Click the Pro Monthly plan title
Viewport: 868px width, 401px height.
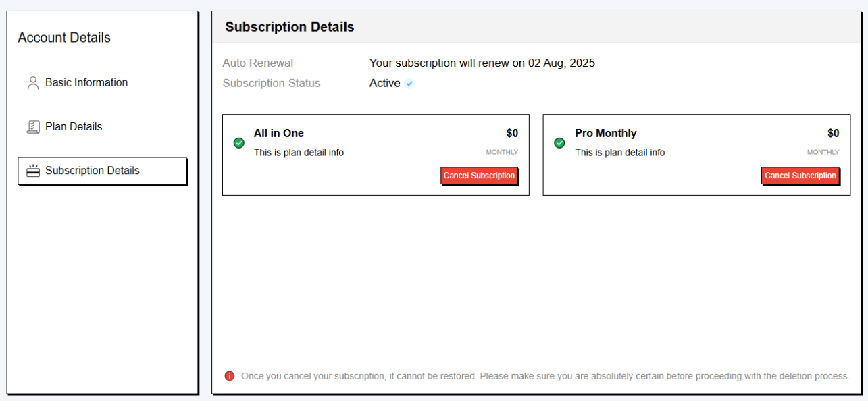(606, 134)
